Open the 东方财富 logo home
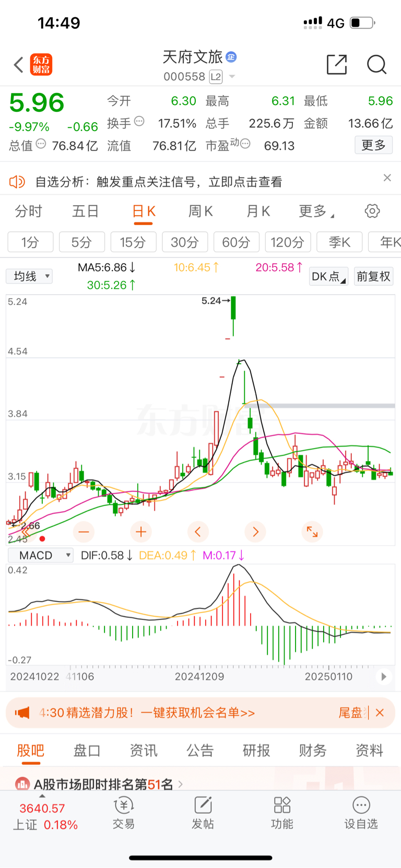This screenshot has height=868, width=401. coord(41,65)
